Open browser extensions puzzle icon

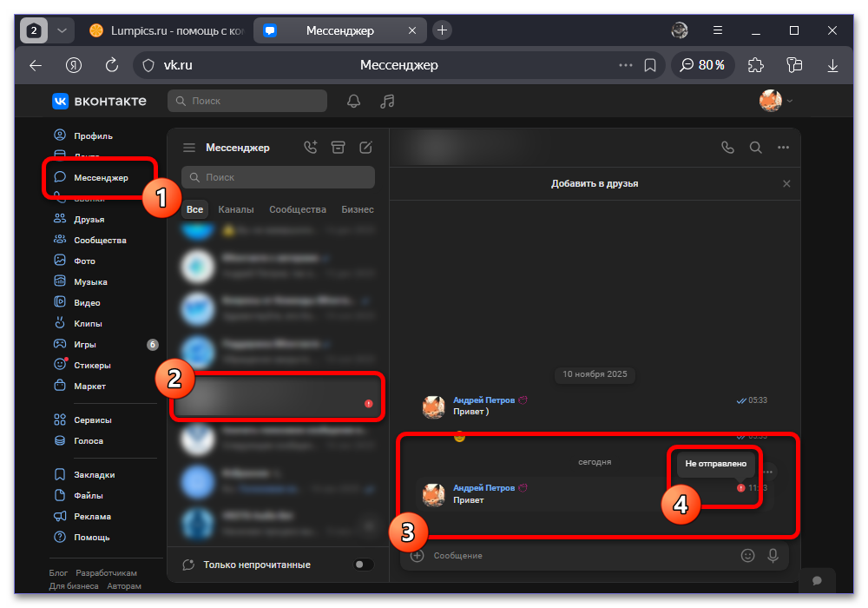(755, 65)
